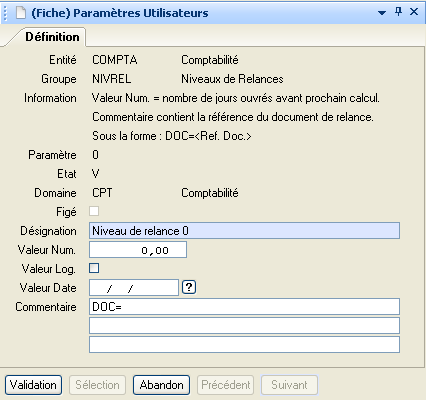Viewport: 426px width, 400px height.
Task: Click the document icon in title bar
Action: pos(21,13)
